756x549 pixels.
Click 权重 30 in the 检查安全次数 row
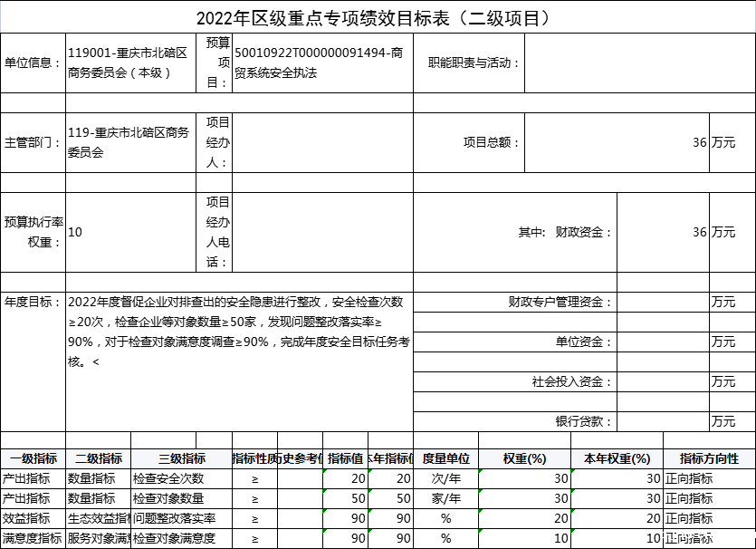click(x=524, y=478)
